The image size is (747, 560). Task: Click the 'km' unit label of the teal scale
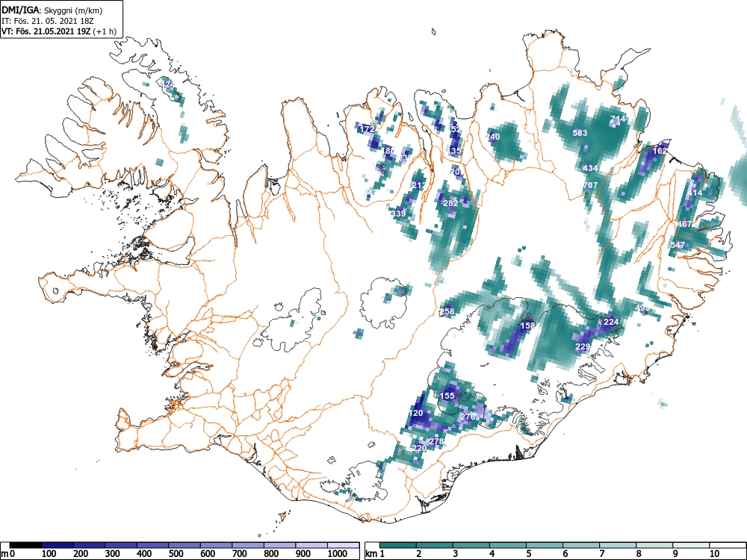(372, 554)
